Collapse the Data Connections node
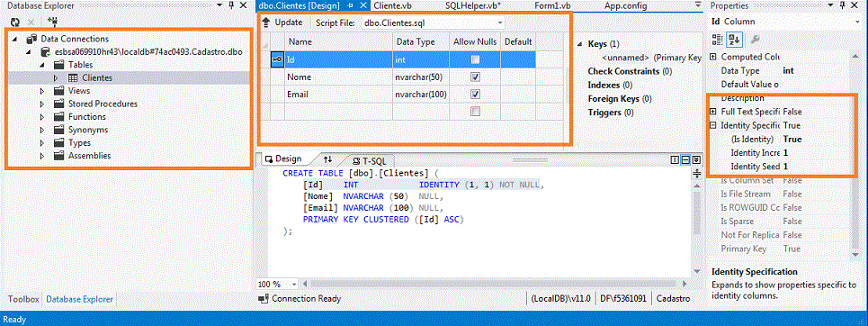Viewport: 868px width, 326px height. click(15, 40)
